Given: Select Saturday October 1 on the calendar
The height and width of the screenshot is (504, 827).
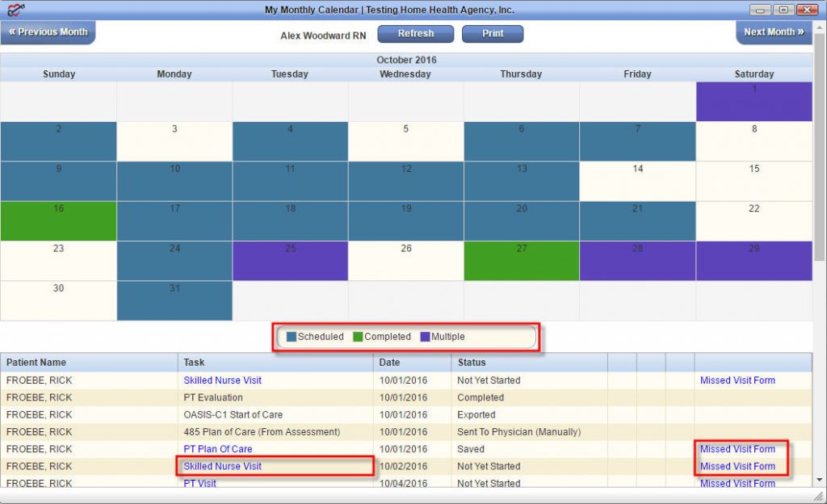Looking at the screenshot, I should [x=754, y=102].
